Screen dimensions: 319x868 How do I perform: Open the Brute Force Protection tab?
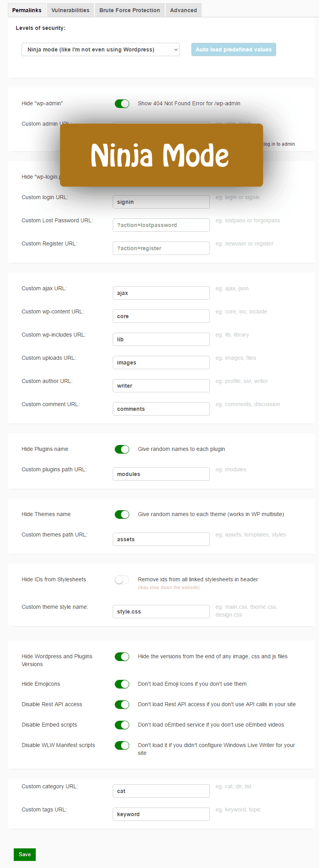130,10
